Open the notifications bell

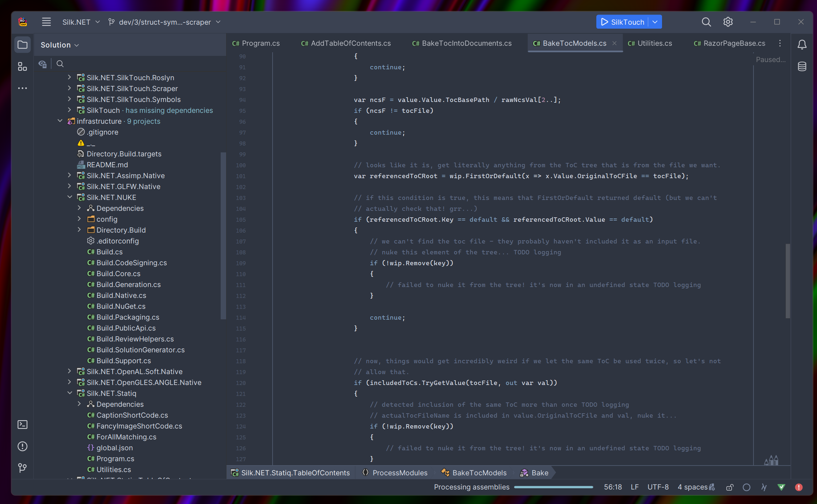802,44
